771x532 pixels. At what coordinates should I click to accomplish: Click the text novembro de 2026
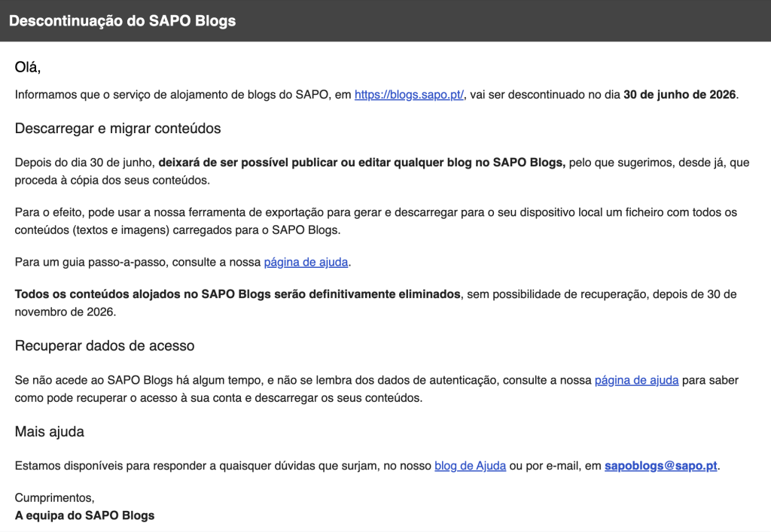pos(65,312)
